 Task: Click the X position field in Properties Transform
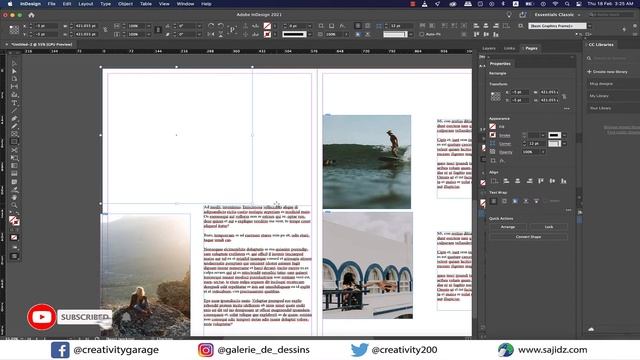(x=520, y=92)
